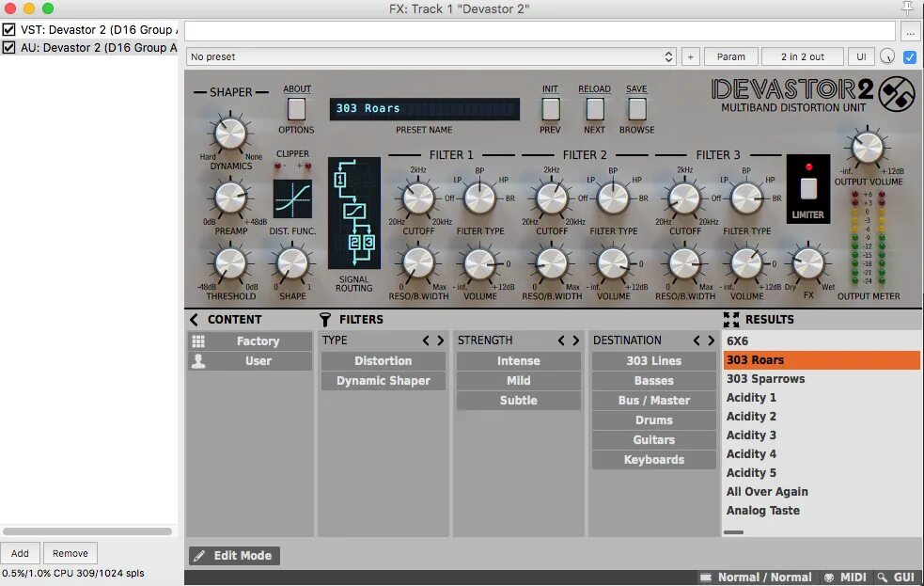Click the Remove button
Image resolution: width=924 pixels, height=586 pixels.
tap(70, 553)
